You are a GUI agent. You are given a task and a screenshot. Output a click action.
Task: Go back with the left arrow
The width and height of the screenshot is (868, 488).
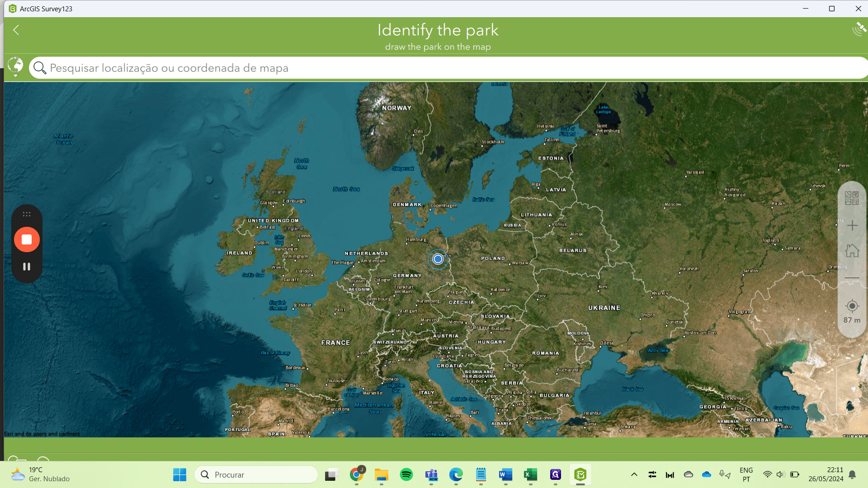pyautogui.click(x=16, y=30)
